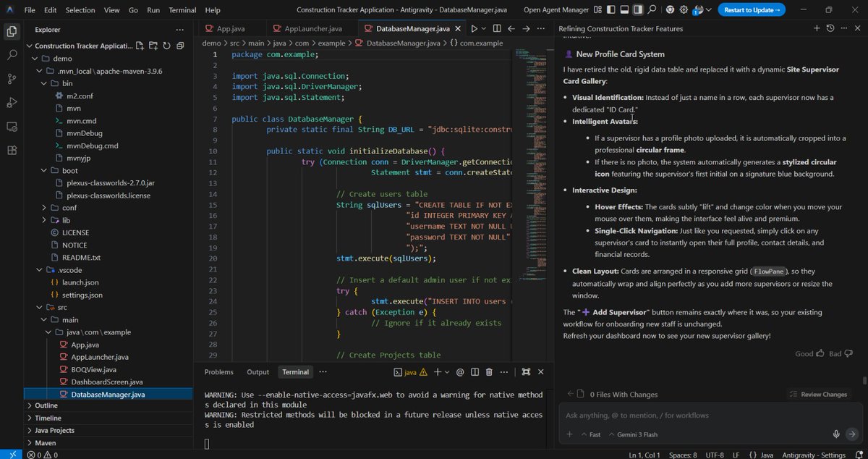Click the New File icon in Explorer

tap(141, 46)
